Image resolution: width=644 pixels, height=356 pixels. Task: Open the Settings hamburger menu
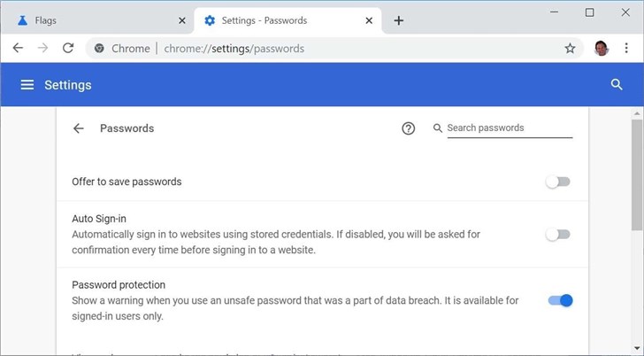point(27,85)
